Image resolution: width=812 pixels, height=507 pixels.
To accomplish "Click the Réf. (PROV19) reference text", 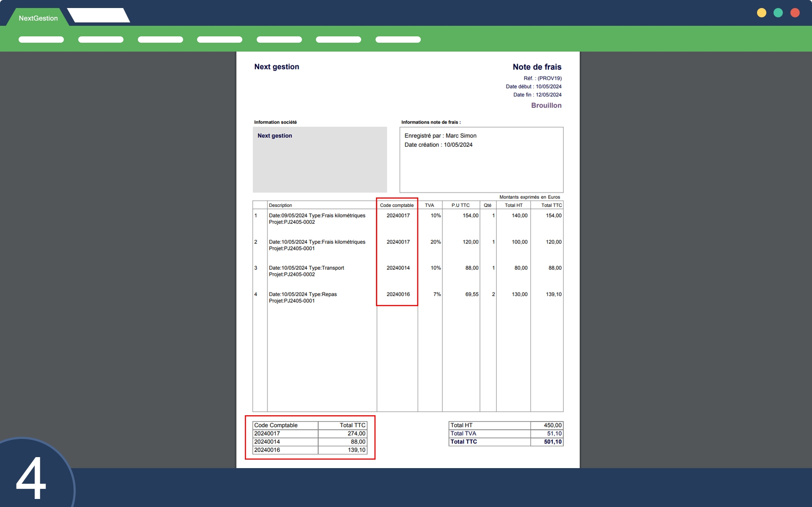I will tap(543, 78).
